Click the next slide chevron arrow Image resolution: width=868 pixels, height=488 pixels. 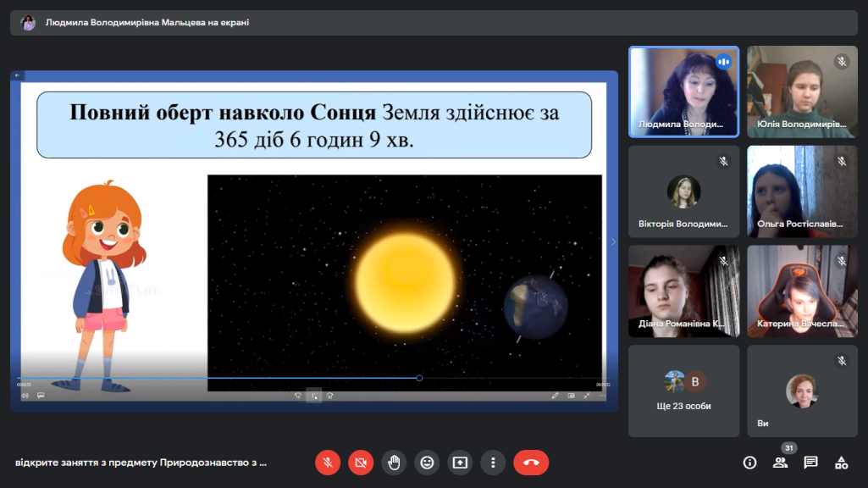(613, 241)
